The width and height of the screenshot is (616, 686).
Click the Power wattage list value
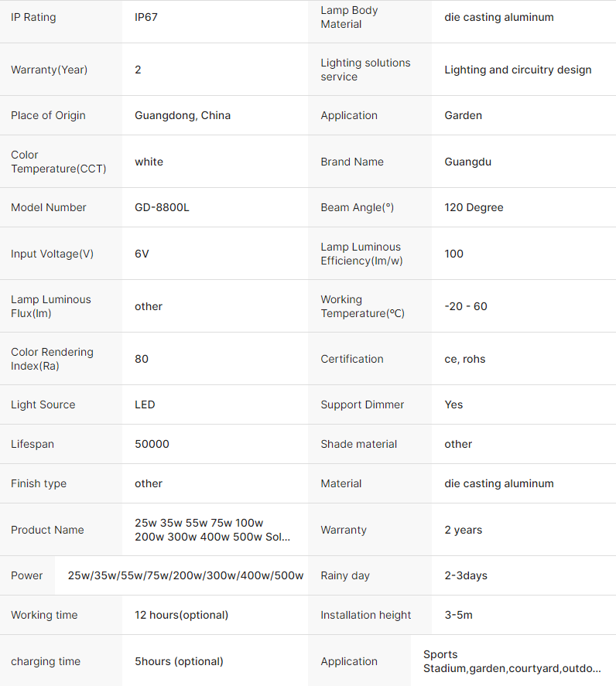click(x=186, y=575)
